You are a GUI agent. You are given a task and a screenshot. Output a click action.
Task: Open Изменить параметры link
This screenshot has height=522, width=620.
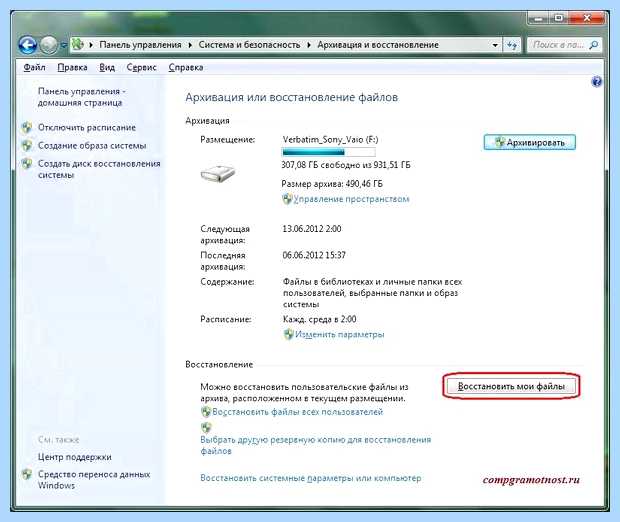coord(340,335)
